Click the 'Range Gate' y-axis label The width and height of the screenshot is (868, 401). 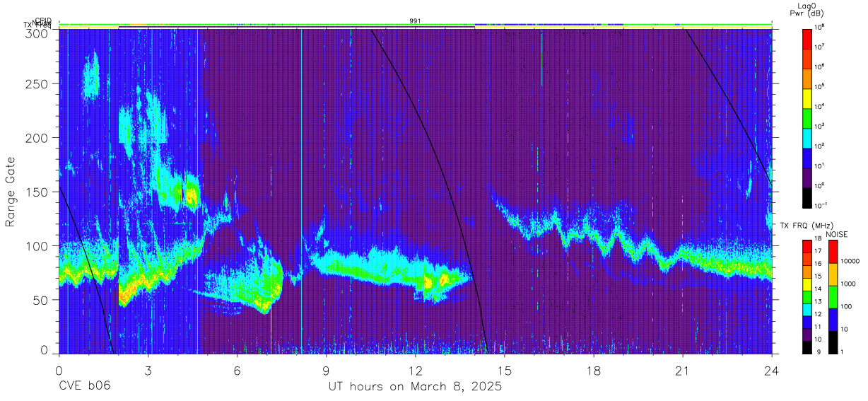pyautogui.click(x=11, y=192)
